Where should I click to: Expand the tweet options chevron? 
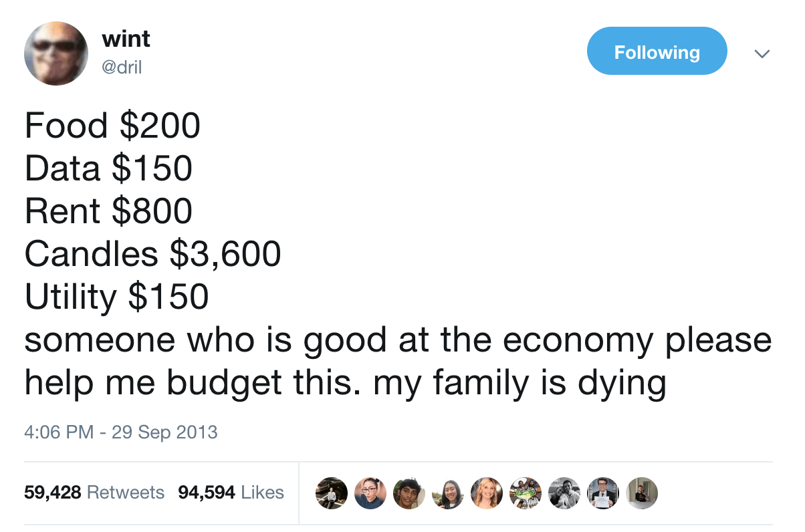coord(762,53)
